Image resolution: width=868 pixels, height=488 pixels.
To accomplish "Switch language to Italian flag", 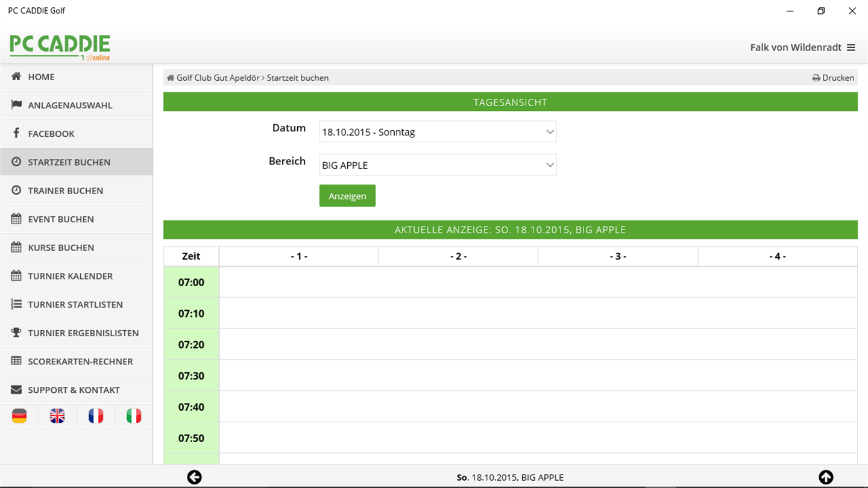I will pos(134,416).
